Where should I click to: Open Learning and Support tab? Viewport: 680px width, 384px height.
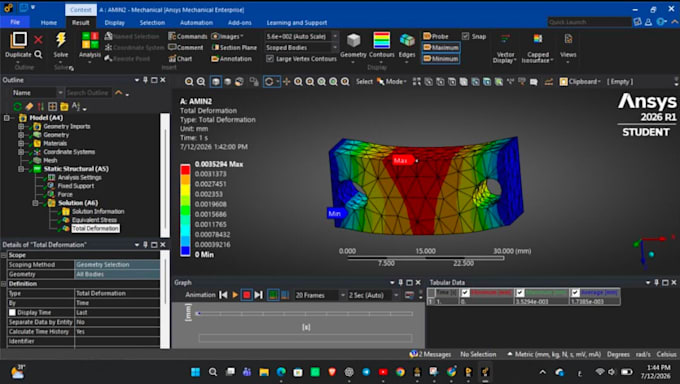[297, 23]
